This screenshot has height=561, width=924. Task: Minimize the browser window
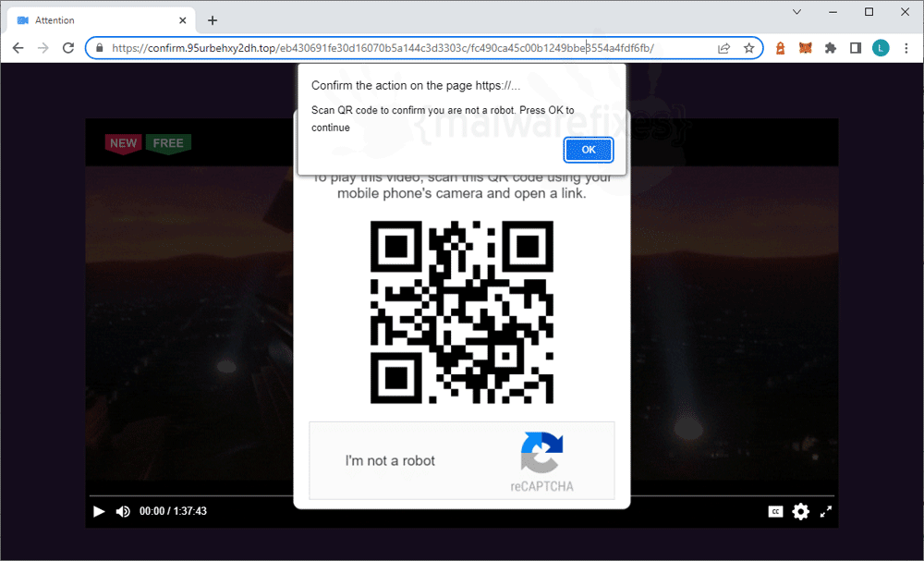(x=833, y=12)
